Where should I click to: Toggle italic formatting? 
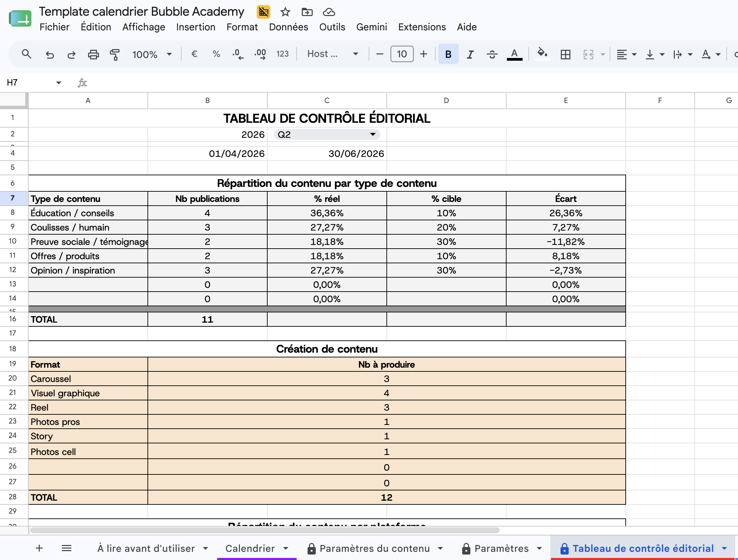coord(470,54)
